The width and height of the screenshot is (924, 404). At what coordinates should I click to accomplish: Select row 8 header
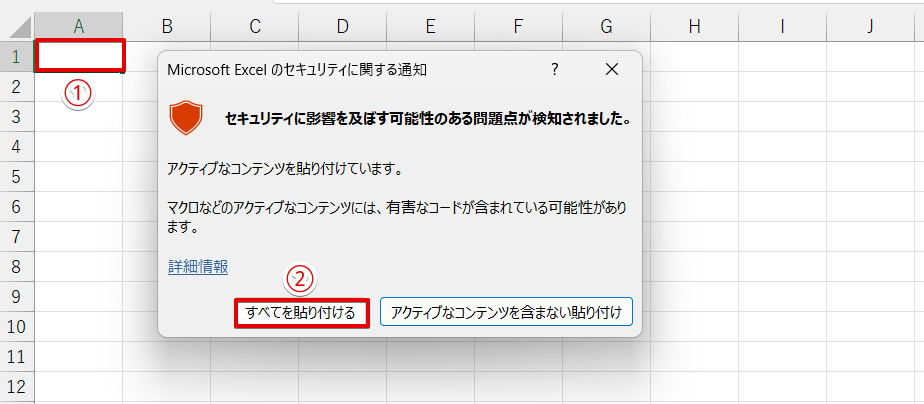point(17,267)
